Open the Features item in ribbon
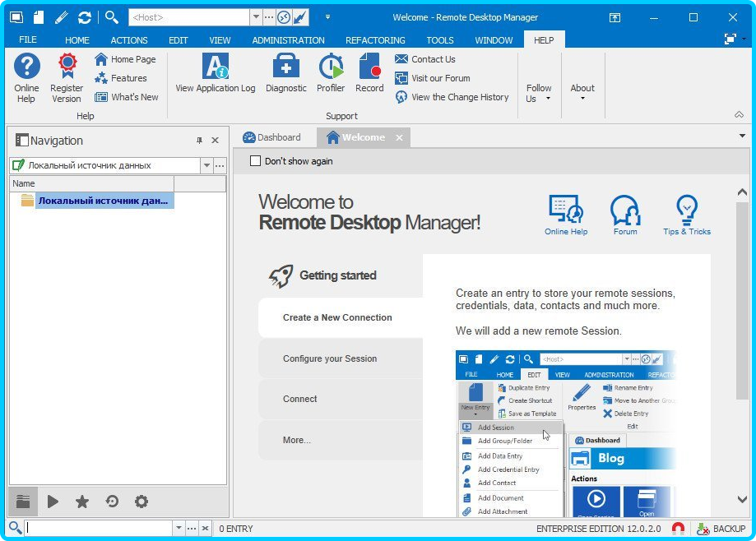The image size is (756, 541). click(121, 78)
